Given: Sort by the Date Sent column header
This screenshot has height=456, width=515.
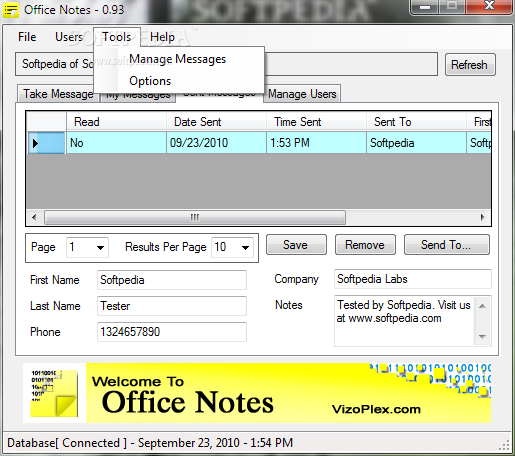Looking at the screenshot, I should tap(216, 122).
